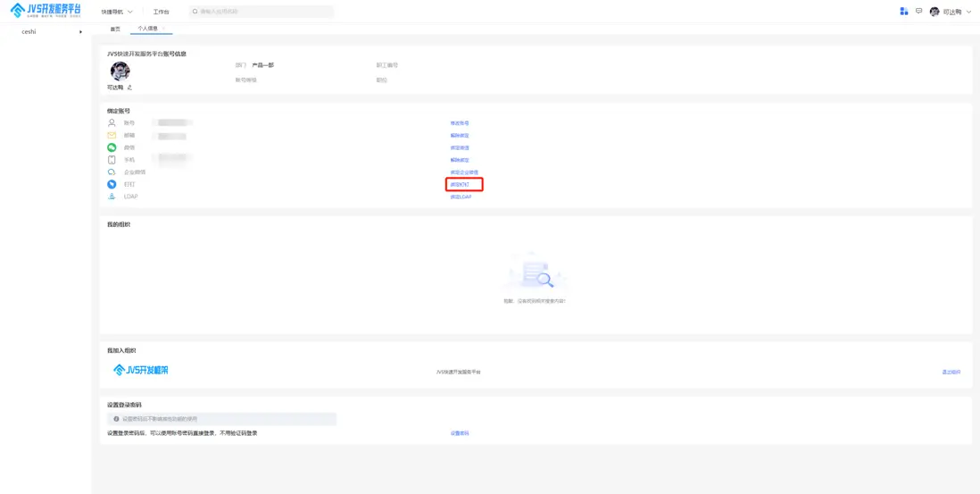The image size is (980, 494).
Task: Switch to the 首页 tab
Action: 115,29
